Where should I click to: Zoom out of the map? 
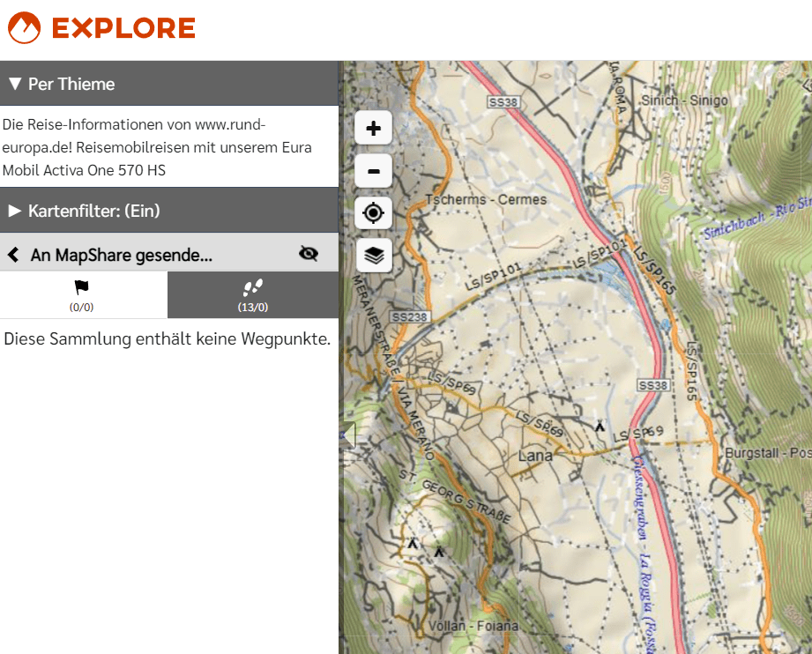373,170
